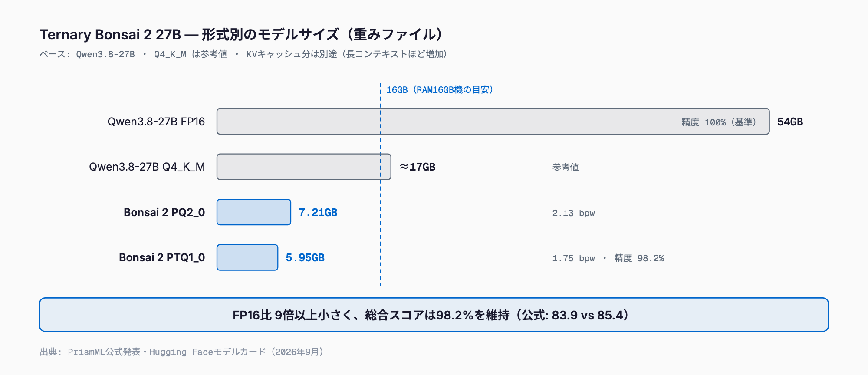
Task: Click the '2.13 bpw' annotation
Action: pyautogui.click(x=573, y=213)
